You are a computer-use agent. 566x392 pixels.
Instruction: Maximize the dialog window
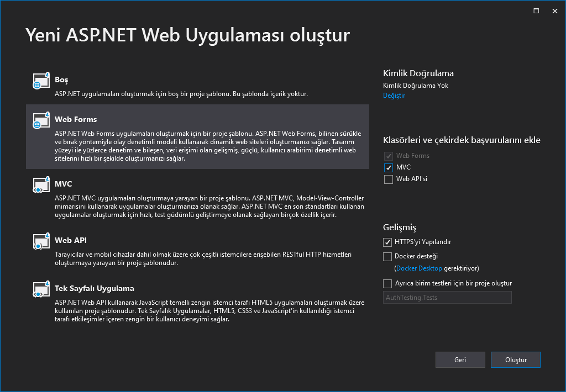point(536,11)
